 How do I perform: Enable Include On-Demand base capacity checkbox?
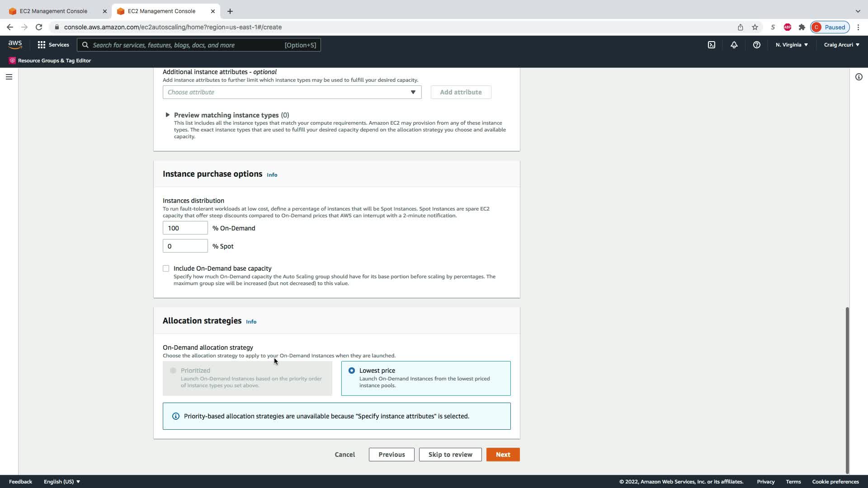166,268
